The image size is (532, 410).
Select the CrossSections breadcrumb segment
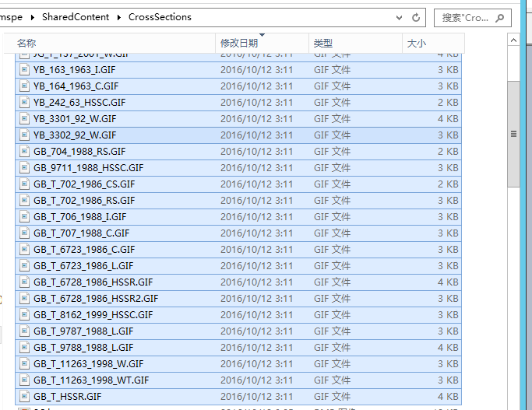coord(160,17)
